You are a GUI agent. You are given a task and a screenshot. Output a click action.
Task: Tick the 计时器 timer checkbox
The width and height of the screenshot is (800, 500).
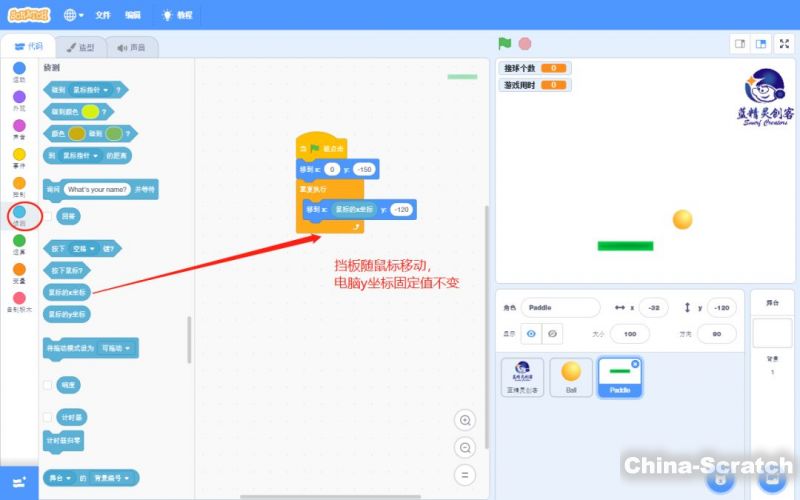point(48,416)
